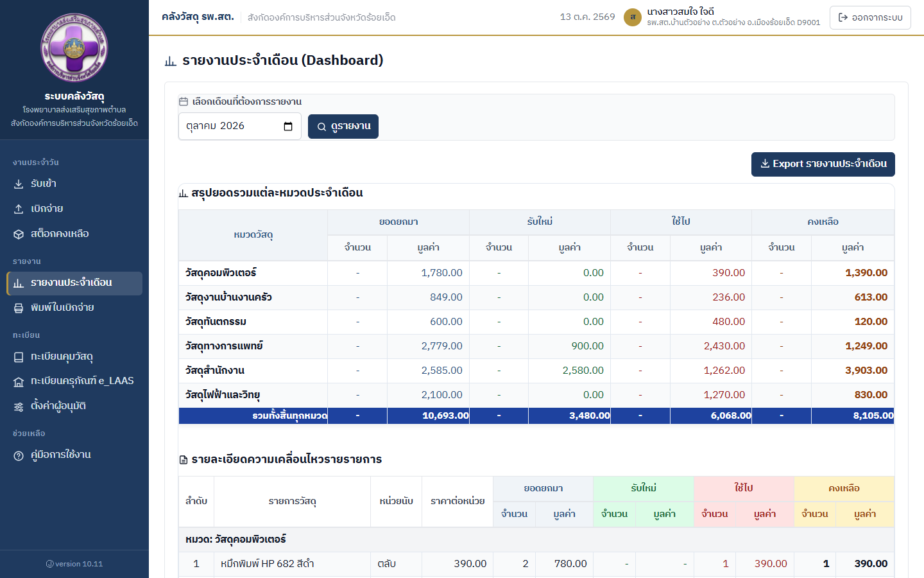
Task: Click the chart icon next to the Dashboard heading
Action: coord(170,61)
